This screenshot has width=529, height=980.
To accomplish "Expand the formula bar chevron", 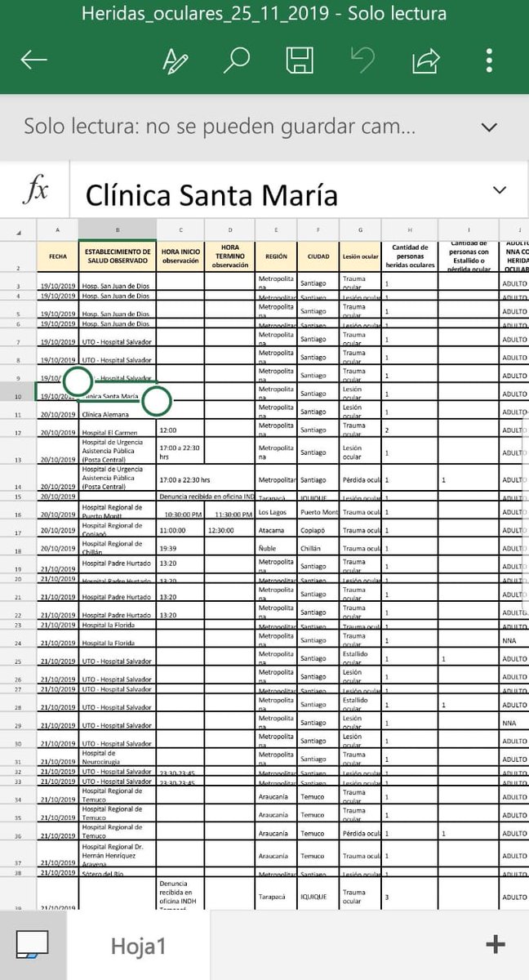I will tap(500, 190).
